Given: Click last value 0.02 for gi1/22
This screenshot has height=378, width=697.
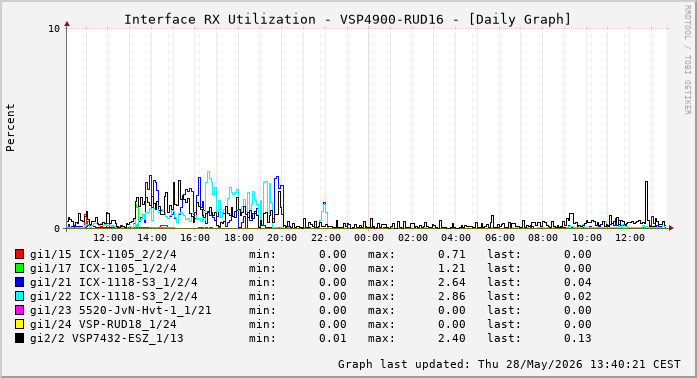Looking at the screenshot, I should [x=578, y=296].
